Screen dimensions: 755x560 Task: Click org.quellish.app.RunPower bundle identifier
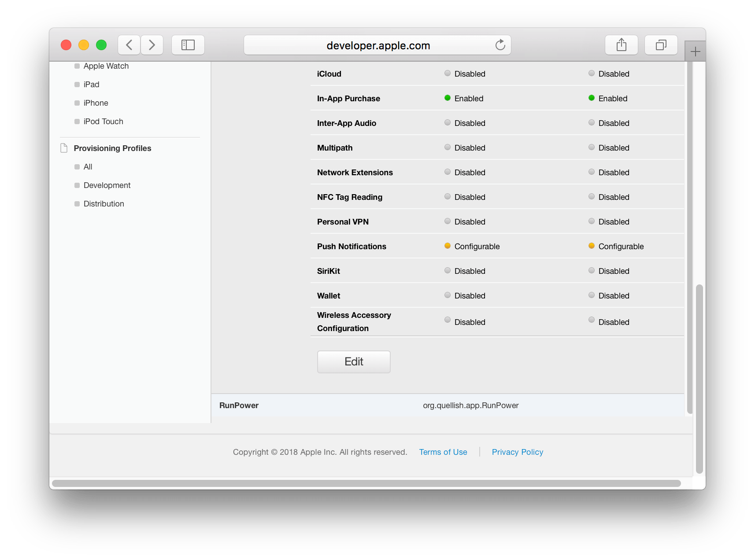pyautogui.click(x=471, y=405)
